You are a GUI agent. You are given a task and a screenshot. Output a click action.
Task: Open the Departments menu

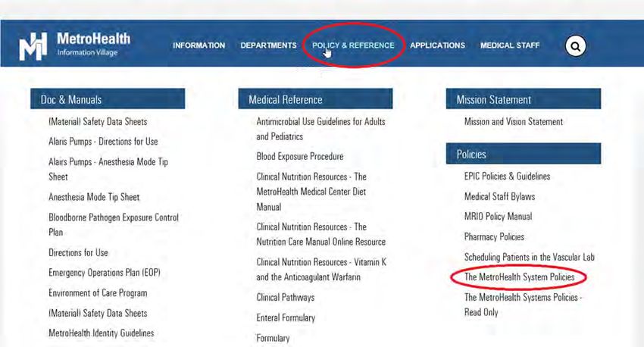tap(269, 45)
